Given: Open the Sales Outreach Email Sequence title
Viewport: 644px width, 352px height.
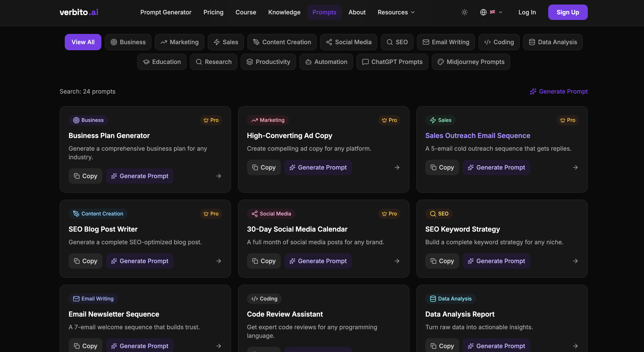Looking at the screenshot, I should click(477, 135).
